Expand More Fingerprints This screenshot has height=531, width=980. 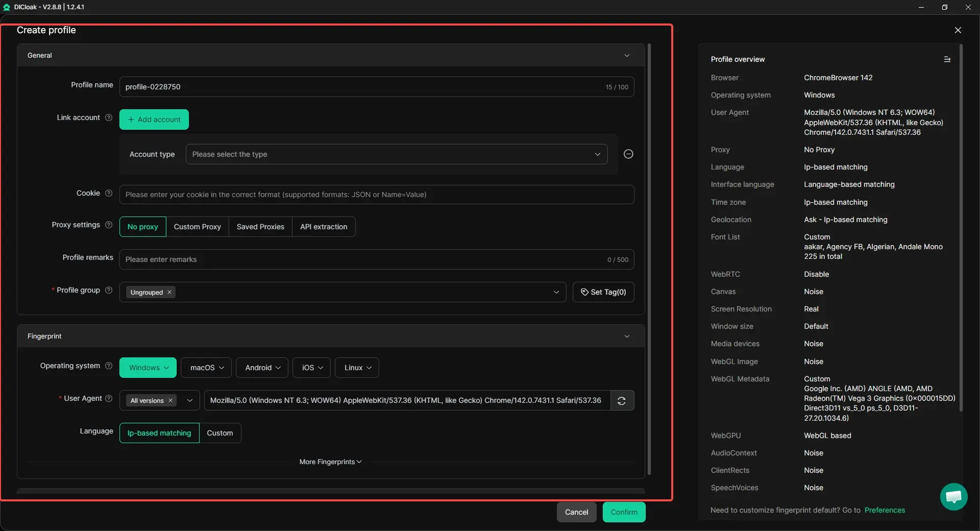330,462
